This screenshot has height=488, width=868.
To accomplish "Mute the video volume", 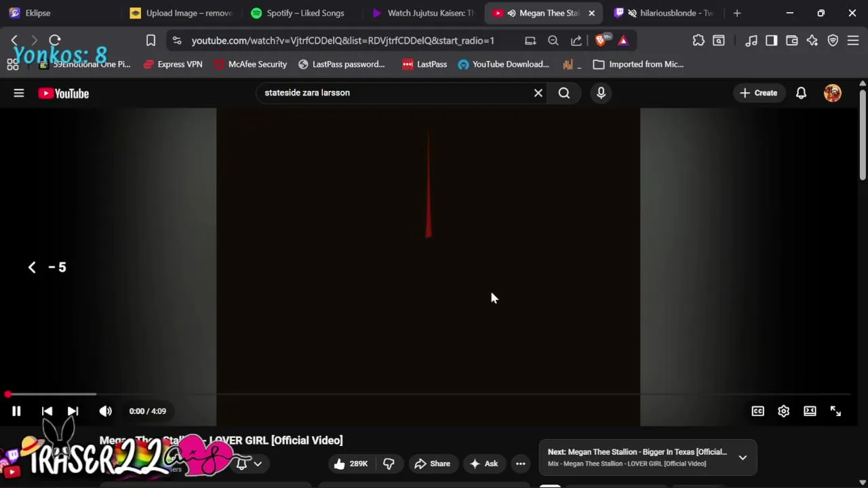I will pos(105,411).
